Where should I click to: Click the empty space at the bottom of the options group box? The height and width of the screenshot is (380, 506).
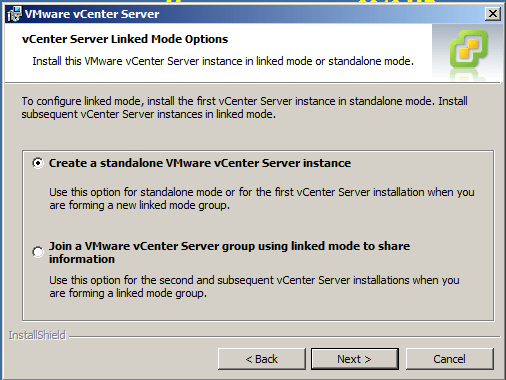(x=258, y=310)
